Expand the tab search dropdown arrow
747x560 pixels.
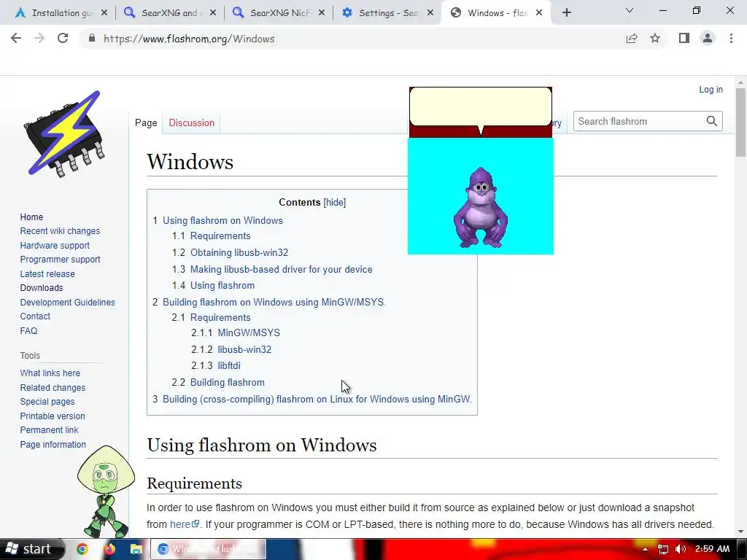630,10
